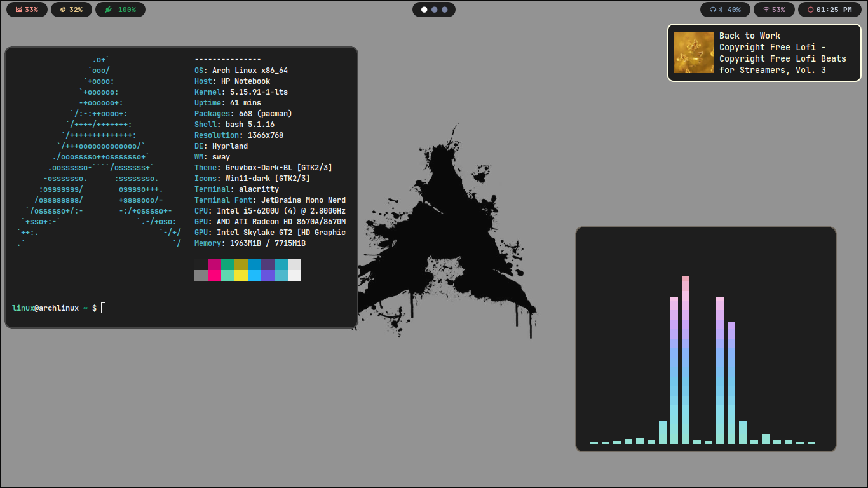Click the "for Streamers, Vol. 3" notification line
Viewport: 868px width, 488px height.
pos(773,71)
